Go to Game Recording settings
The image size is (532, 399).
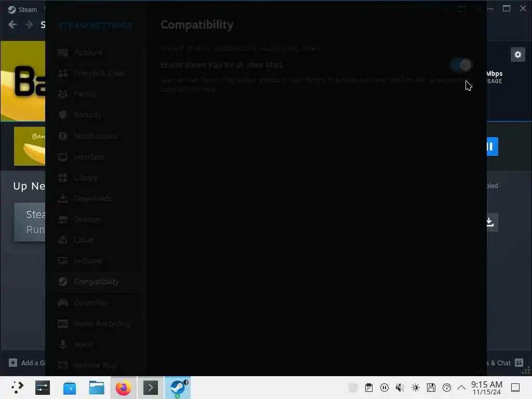tap(96, 324)
